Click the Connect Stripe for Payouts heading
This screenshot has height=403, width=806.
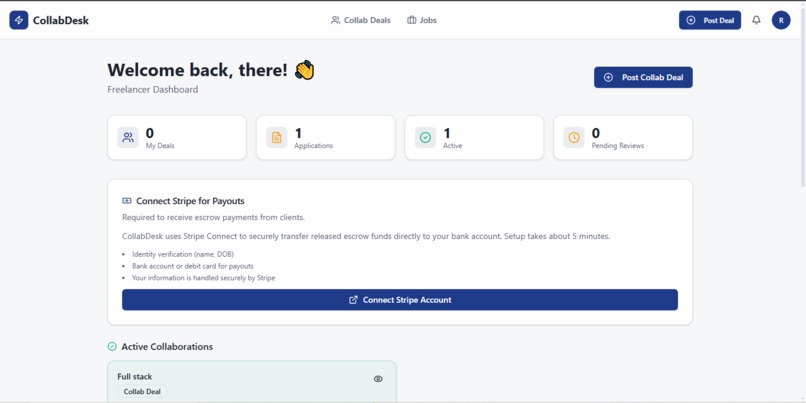[190, 201]
